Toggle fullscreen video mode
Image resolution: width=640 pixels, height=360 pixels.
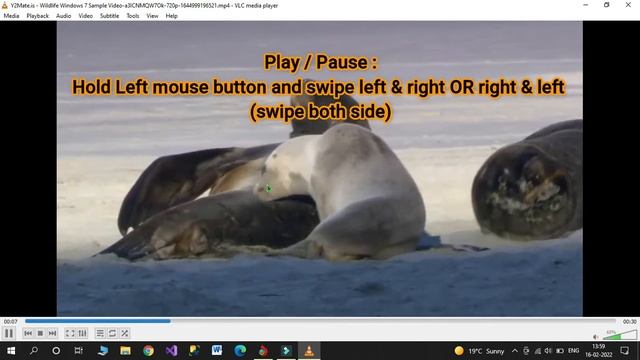pos(70,333)
